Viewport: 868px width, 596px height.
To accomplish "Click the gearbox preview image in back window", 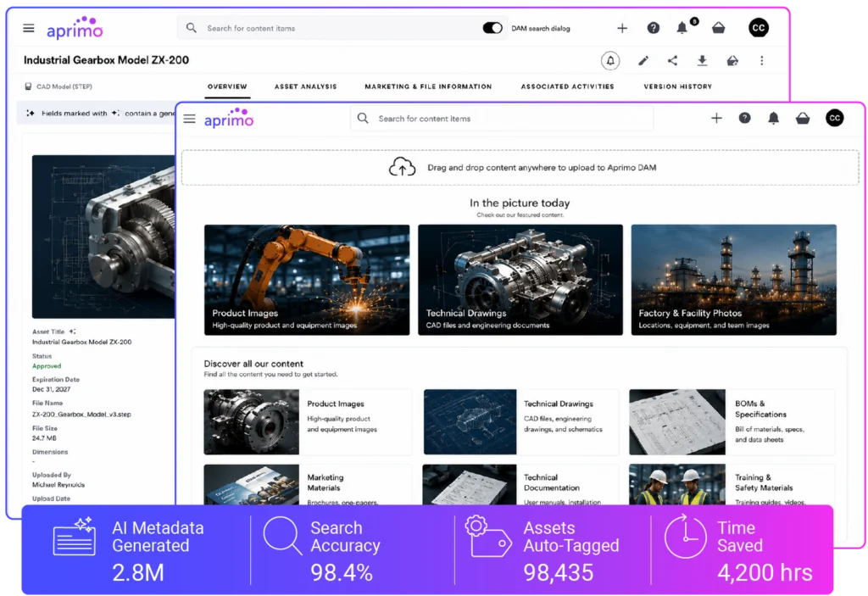I will point(103,237).
